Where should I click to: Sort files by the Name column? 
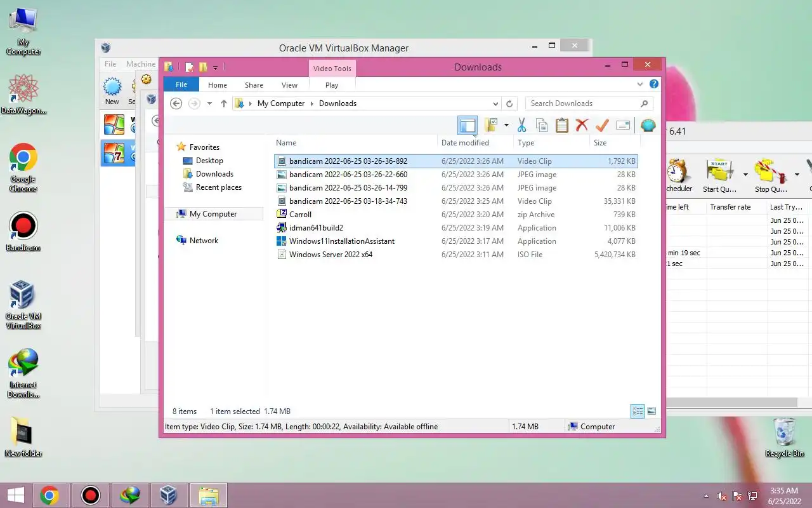click(355, 143)
